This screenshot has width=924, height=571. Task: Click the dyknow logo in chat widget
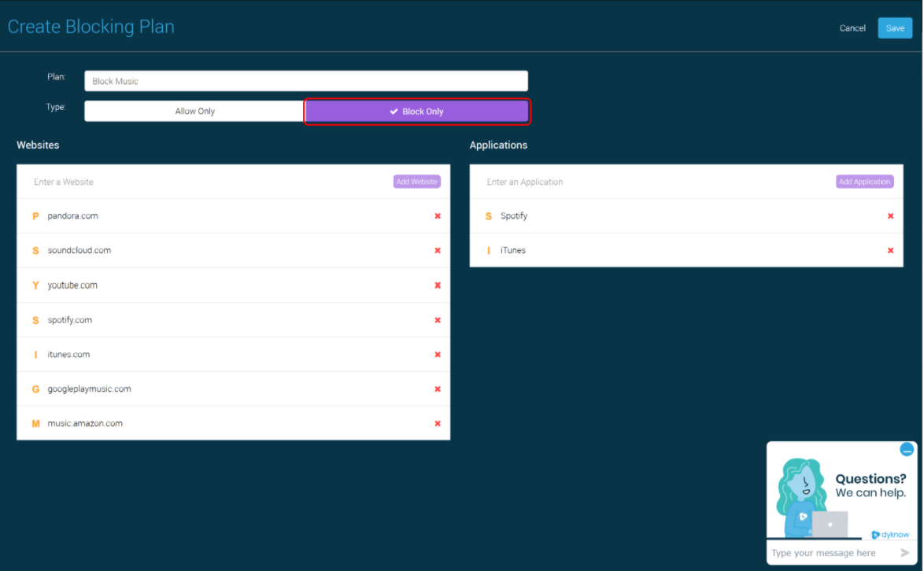point(890,535)
